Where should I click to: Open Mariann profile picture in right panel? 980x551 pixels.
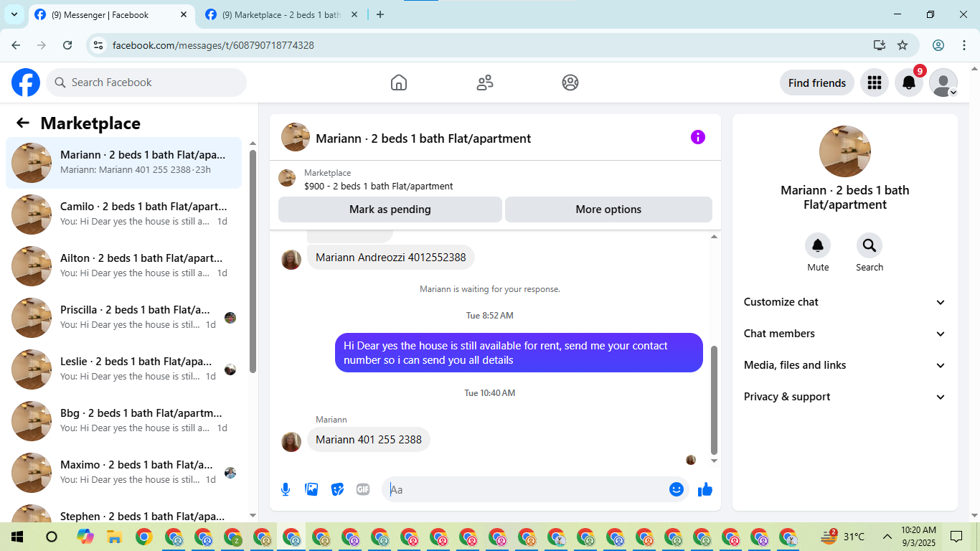click(845, 151)
